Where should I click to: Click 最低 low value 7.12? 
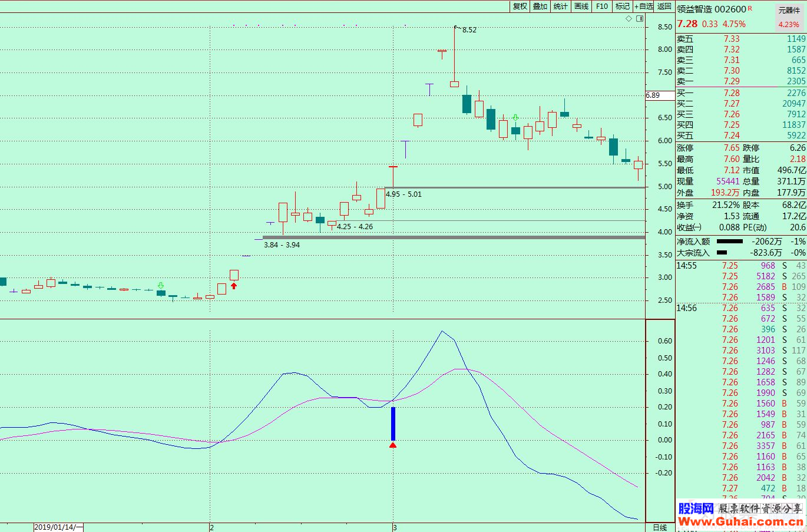click(732, 170)
